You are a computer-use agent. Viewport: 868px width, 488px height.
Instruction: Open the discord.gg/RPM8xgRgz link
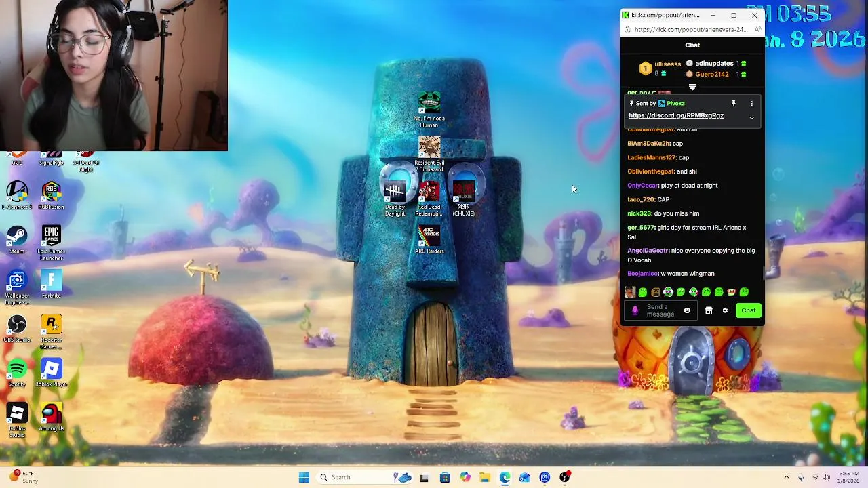coord(676,115)
